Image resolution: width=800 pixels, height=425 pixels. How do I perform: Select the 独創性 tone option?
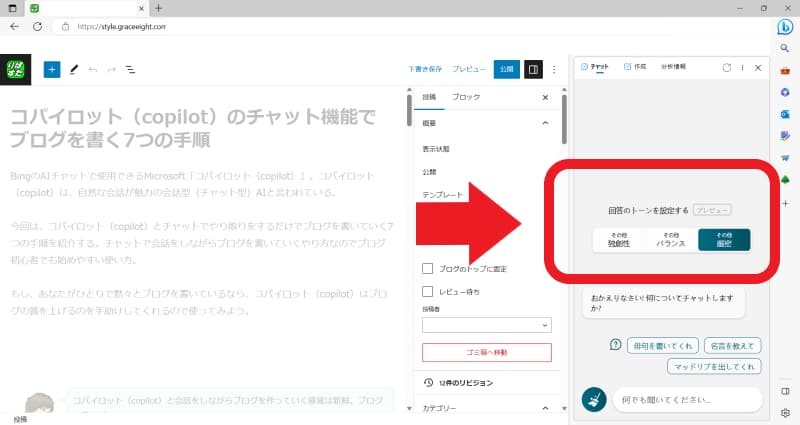[x=619, y=240]
